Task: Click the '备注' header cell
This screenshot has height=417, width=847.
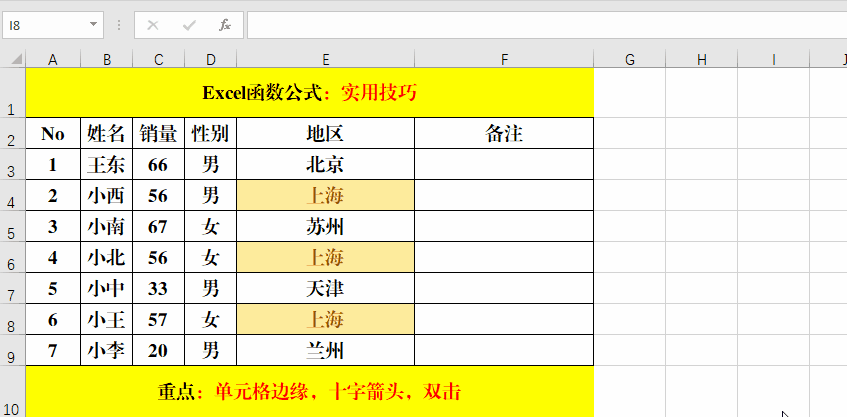Action: pos(504,133)
